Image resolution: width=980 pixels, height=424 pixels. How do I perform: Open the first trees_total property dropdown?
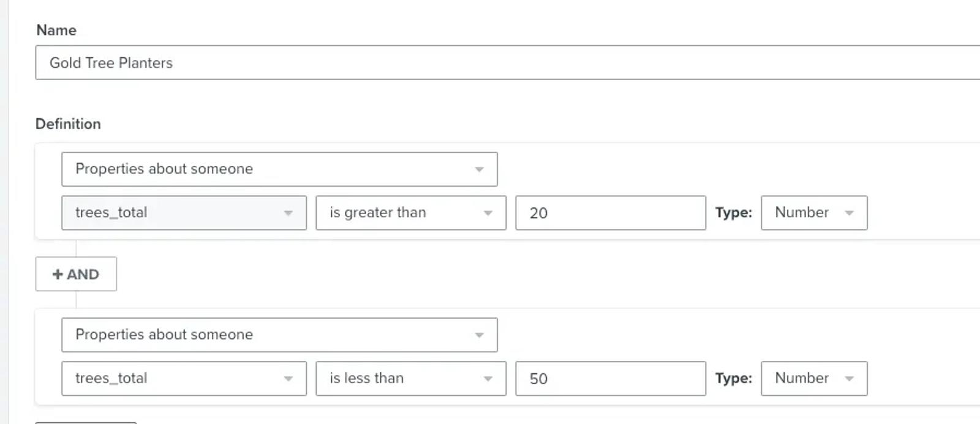pos(184,213)
